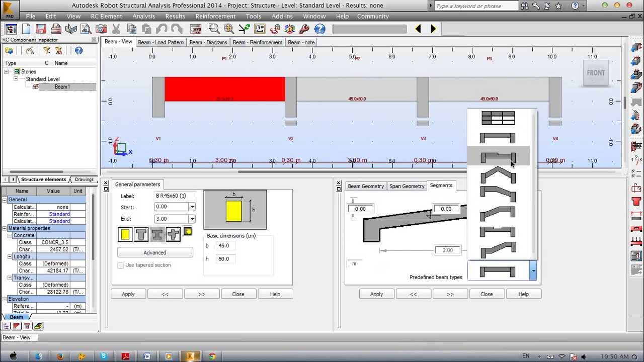Click Help in General parameters panel
The image size is (644, 362).
pos(275,294)
